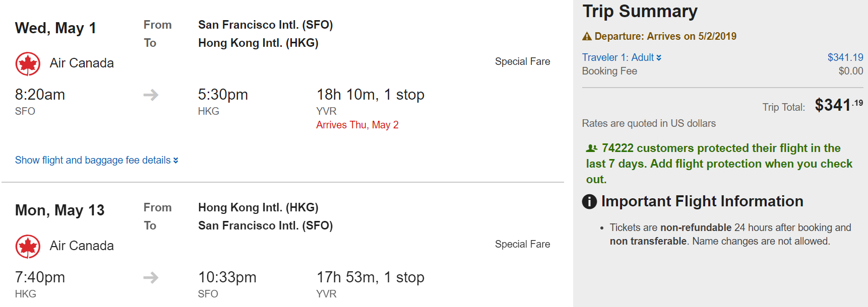Click the chevron after the baggage fee details link
Viewport: 868px width, 307px height.
coord(176,161)
